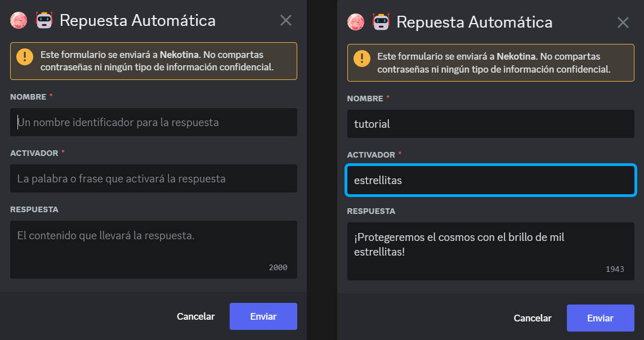Select the field containing 'tutorial'
This screenshot has height=340, width=644.
490,124
